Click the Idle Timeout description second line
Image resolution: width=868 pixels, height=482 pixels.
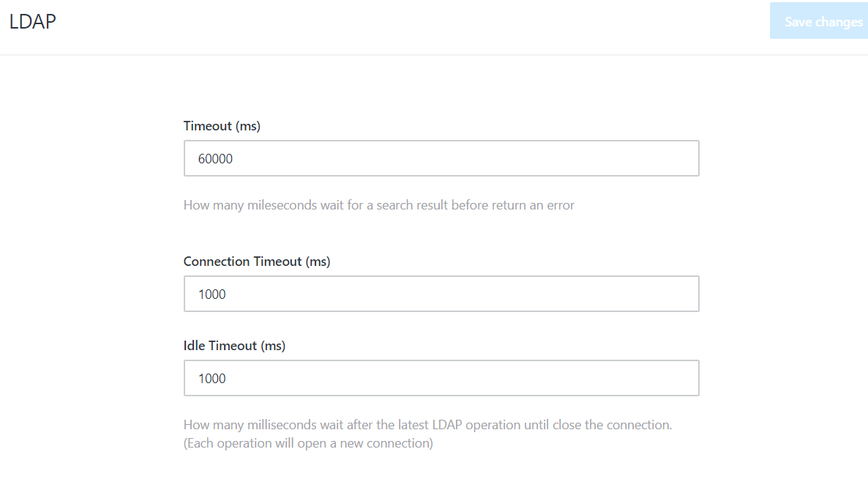(x=307, y=442)
